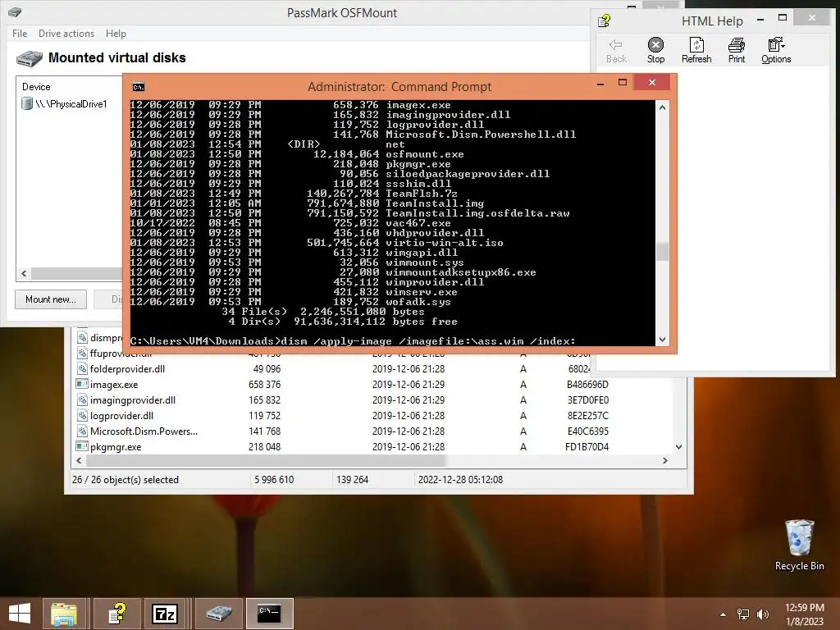840x630 pixels.
Task: Switch to Command Prompt on the taskbar
Action: click(269, 614)
